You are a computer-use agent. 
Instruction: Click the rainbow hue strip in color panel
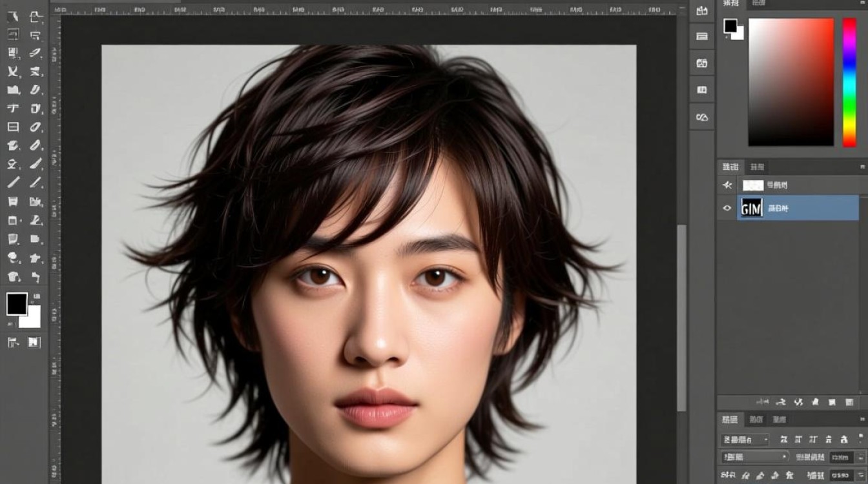tap(849, 82)
